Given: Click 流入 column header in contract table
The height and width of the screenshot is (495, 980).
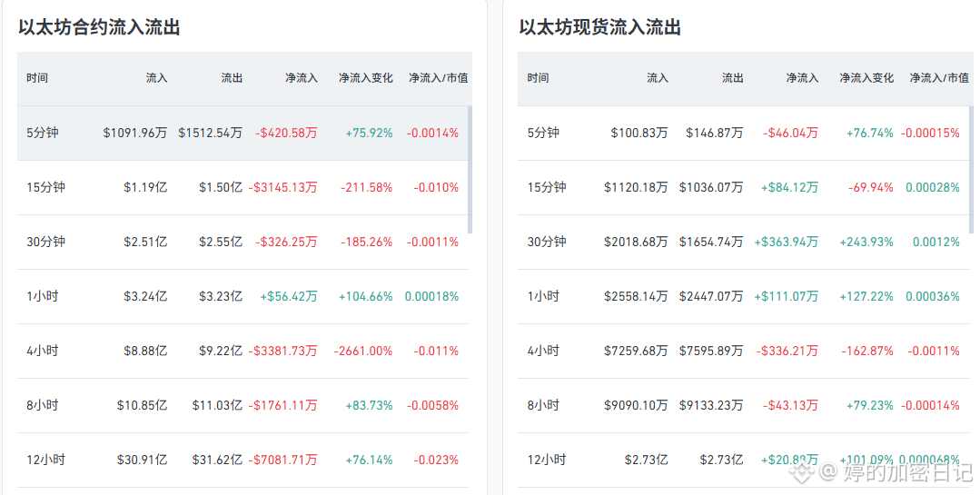Looking at the screenshot, I should [156, 78].
